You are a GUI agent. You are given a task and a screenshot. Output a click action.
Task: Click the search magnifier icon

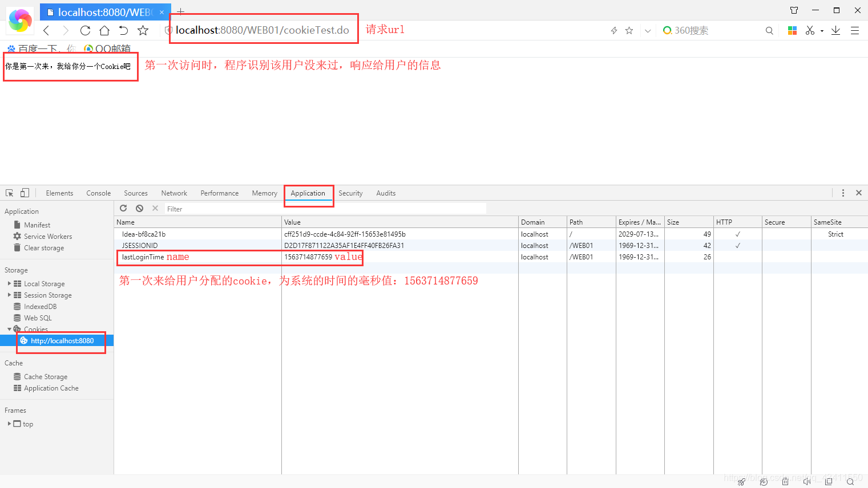(769, 31)
